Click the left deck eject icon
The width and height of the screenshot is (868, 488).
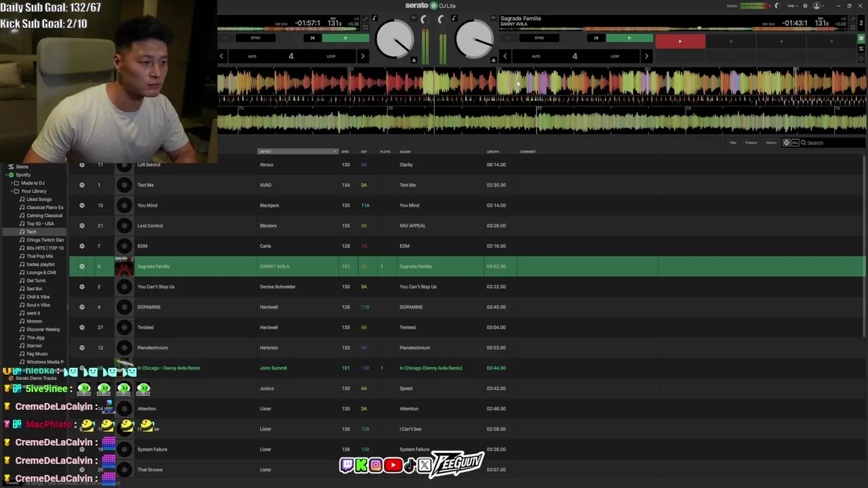(414, 60)
